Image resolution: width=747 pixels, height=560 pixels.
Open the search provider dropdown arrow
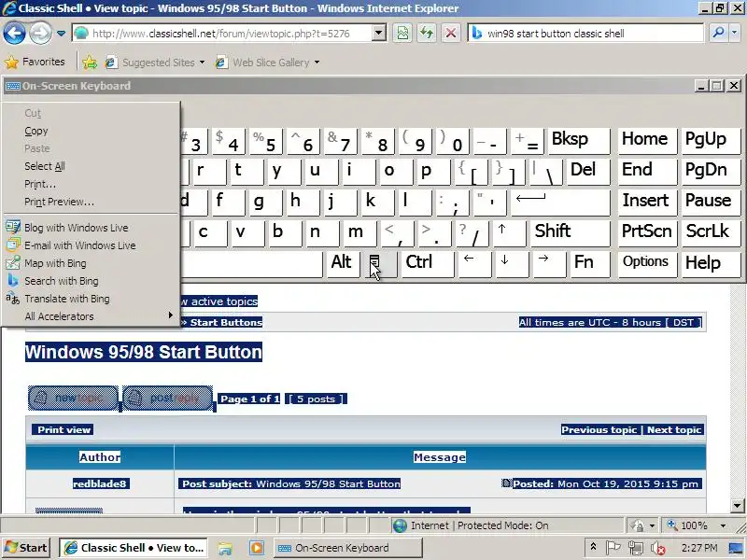[x=735, y=34]
